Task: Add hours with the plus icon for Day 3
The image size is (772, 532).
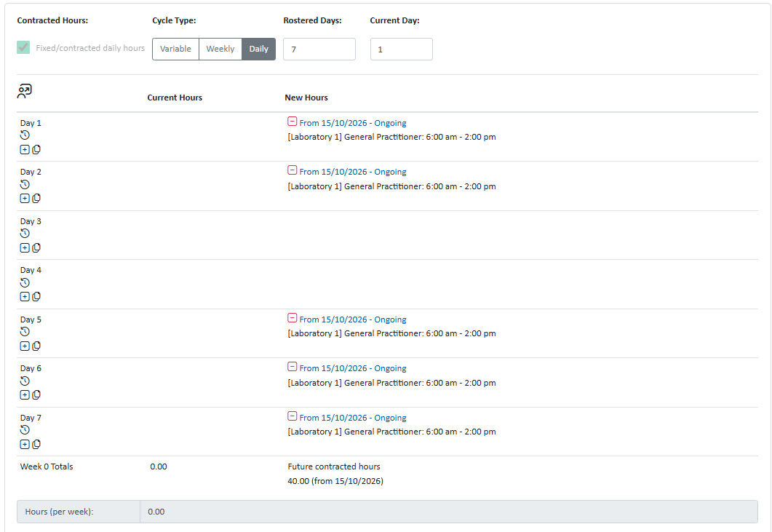Action: coord(25,247)
